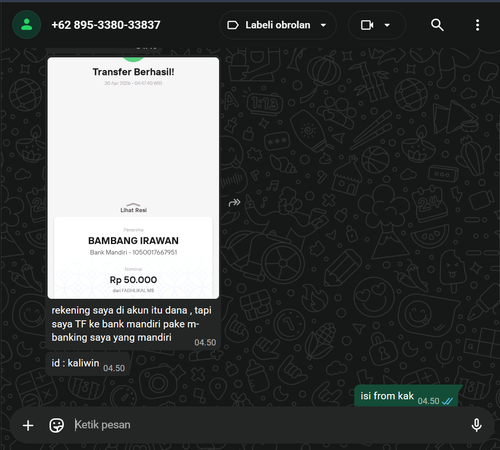Click 'Transfer Berhasil!' heading in receipt
Viewport: 500px width, 450px height.
pos(133,72)
